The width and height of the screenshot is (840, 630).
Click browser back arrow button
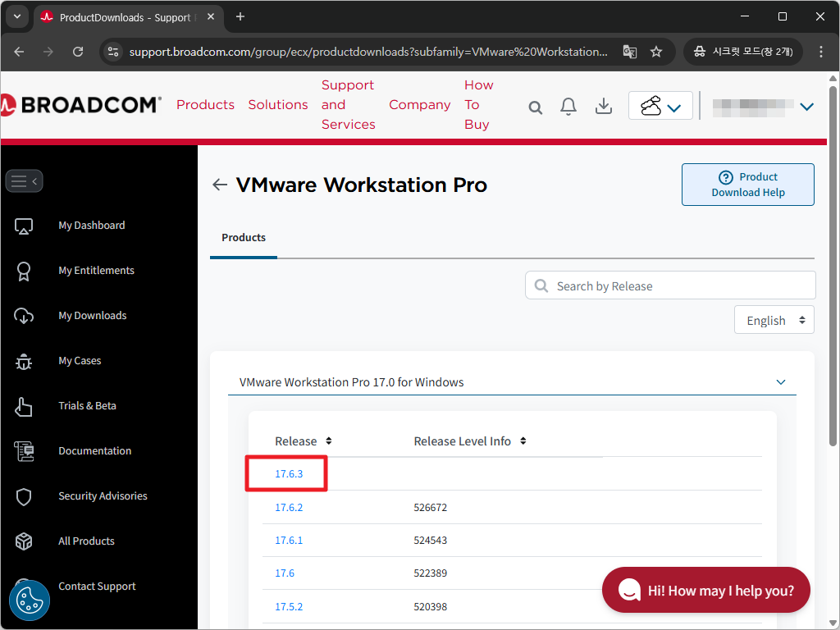click(20, 52)
